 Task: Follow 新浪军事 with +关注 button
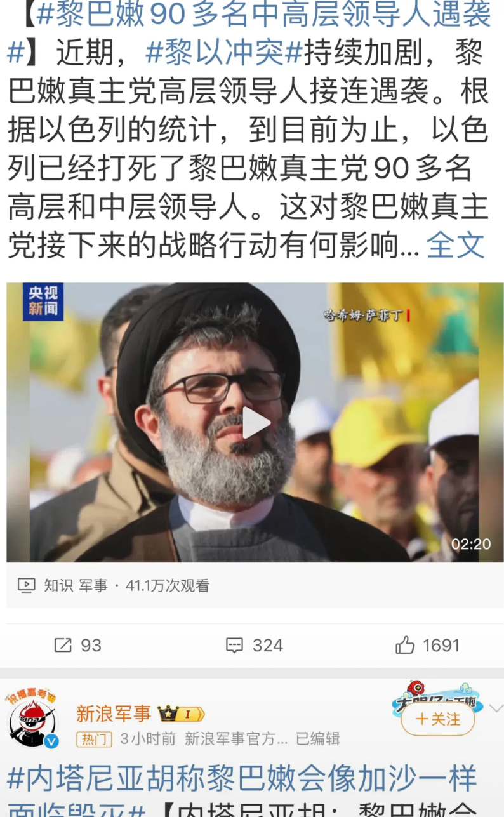(438, 719)
